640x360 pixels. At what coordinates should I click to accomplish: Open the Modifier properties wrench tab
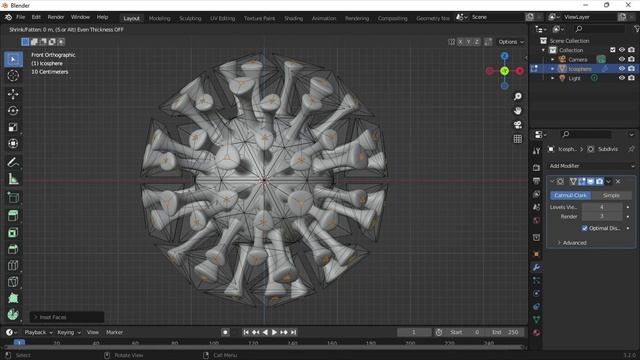536,267
